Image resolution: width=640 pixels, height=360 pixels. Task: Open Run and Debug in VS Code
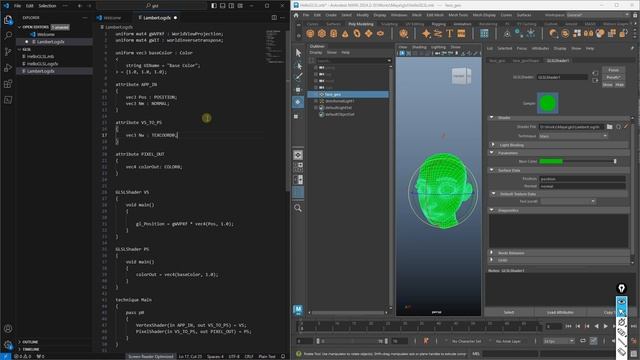click(8, 68)
